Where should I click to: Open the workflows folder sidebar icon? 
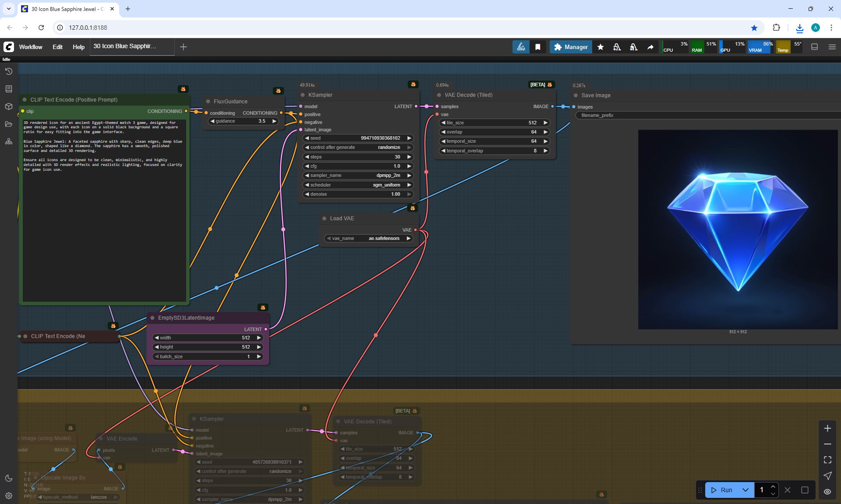click(8, 124)
